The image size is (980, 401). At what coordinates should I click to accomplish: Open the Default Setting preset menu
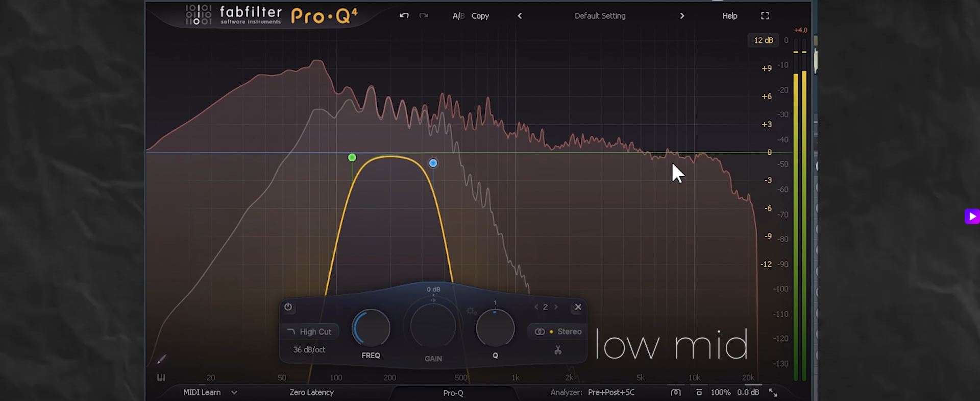[600, 16]
